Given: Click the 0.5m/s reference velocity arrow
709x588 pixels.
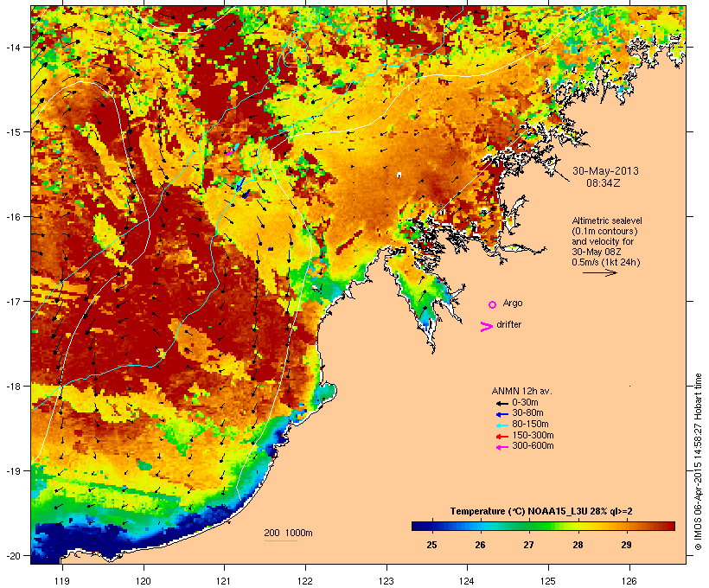Looking at the screenshot, I should click(x=599, y=272).
